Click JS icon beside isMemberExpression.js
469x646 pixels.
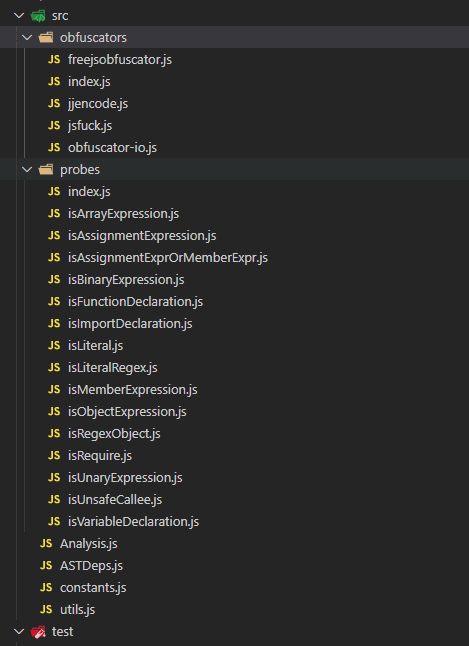pos(54,389)
